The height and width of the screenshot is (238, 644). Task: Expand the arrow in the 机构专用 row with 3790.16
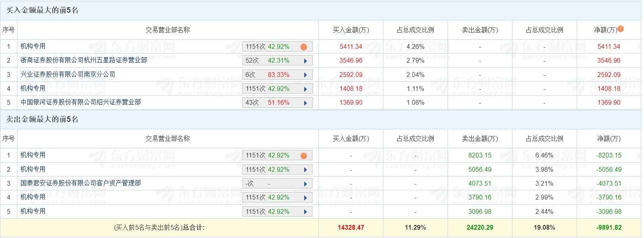(x=305, y=198)
